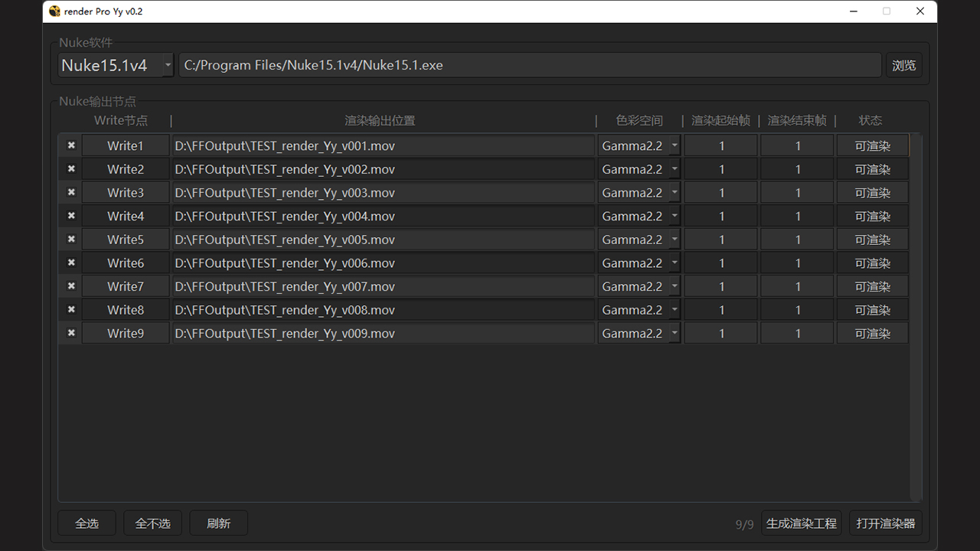Viewport: 980px width, 551px height.
Task: Toggle the Write4 node button
Action: (125, 216)
